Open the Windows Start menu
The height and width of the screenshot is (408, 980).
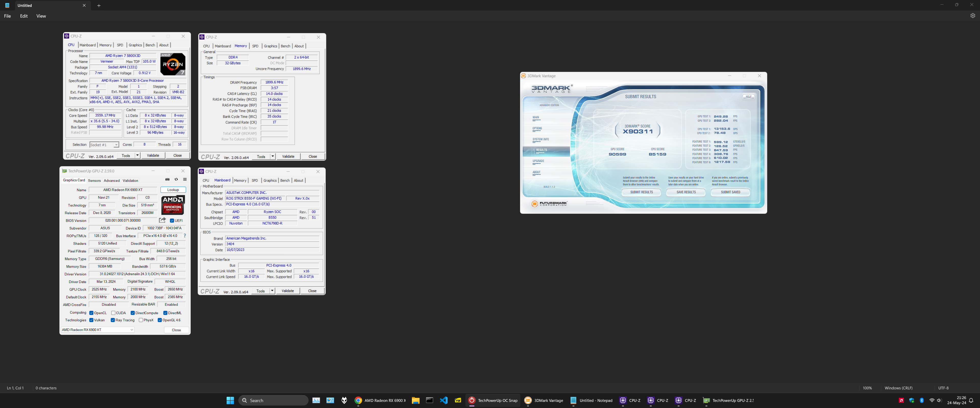pyautogui.click(x=230, y=400)
